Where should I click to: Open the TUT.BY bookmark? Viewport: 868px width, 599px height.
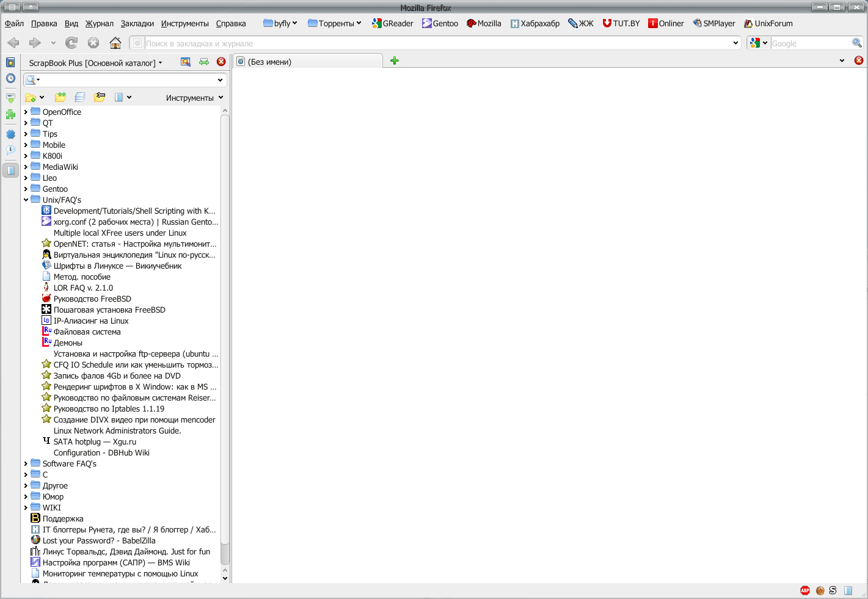coord(621,23)
